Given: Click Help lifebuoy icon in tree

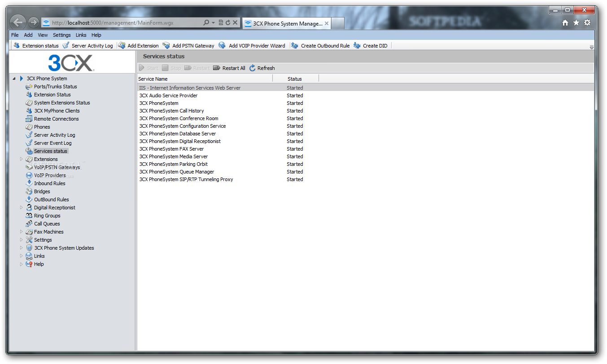Looking at the screenshot, I should click(x=29, y=264).
